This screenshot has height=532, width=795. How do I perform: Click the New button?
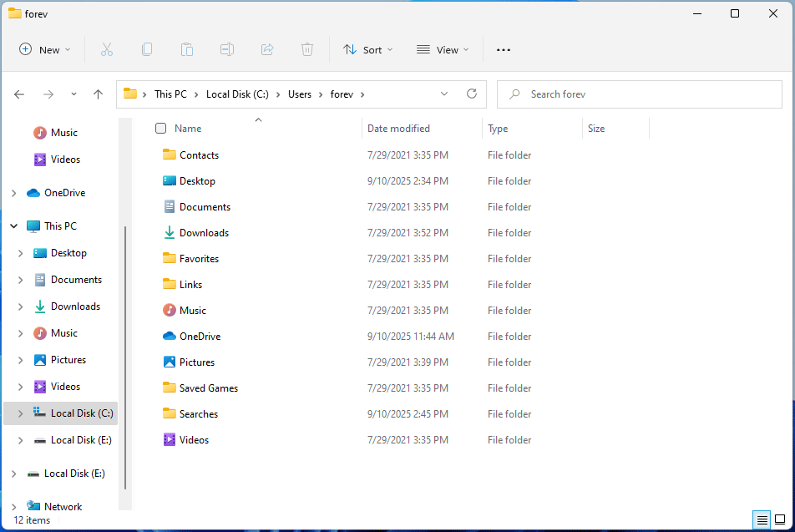[x=45, y=50]
